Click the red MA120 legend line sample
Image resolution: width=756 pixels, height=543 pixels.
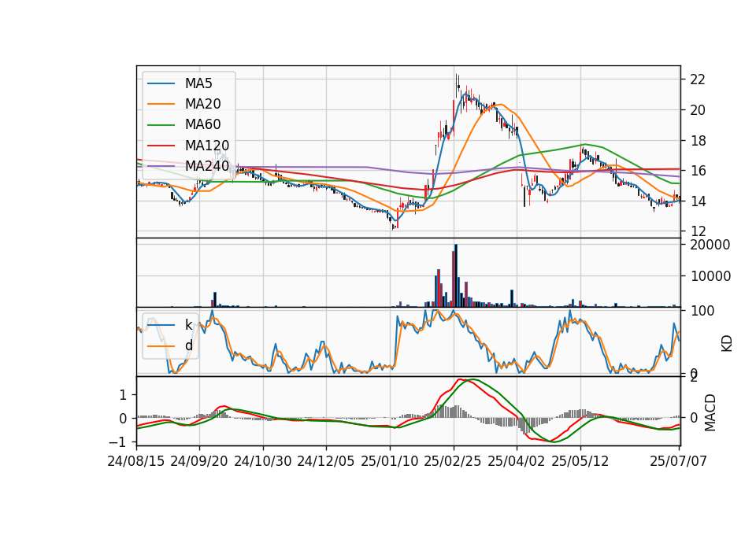[161, 146]
